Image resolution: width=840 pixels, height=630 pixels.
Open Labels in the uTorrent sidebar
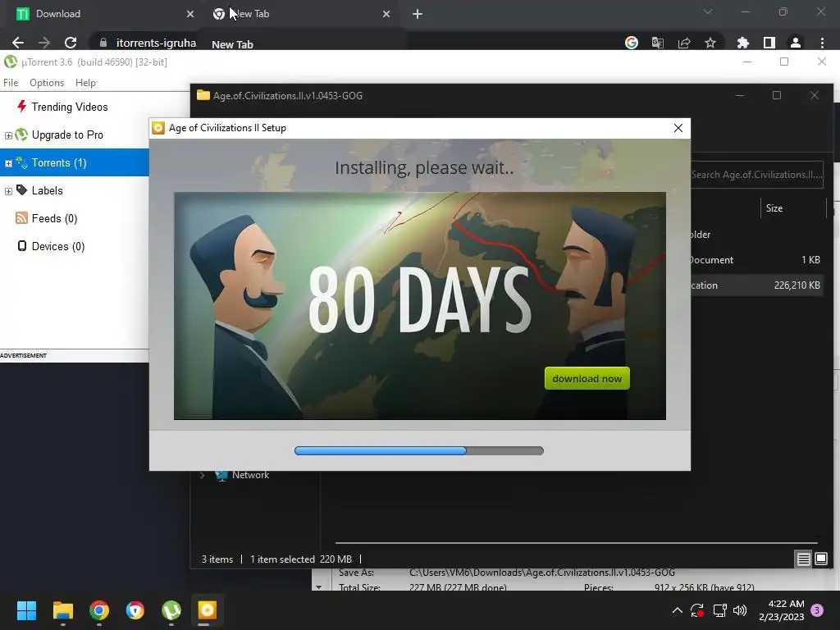click(47, 190)
